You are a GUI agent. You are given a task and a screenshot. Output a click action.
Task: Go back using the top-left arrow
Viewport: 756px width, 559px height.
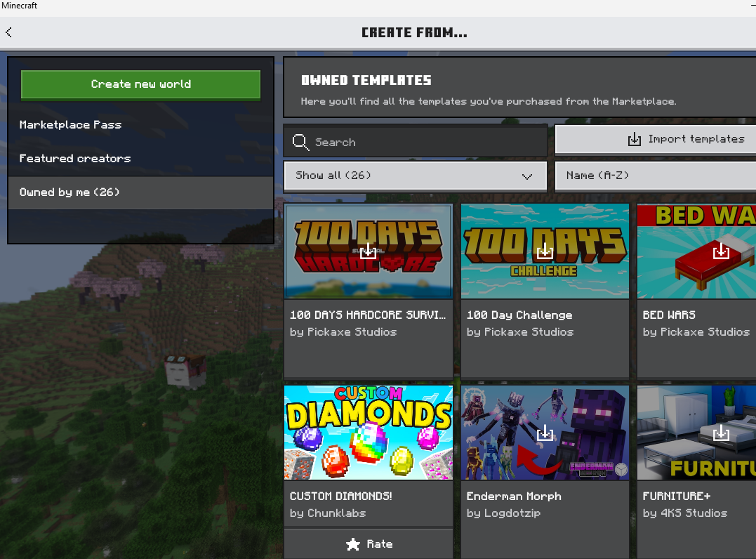pyautogui.click(x=8, y=32)
